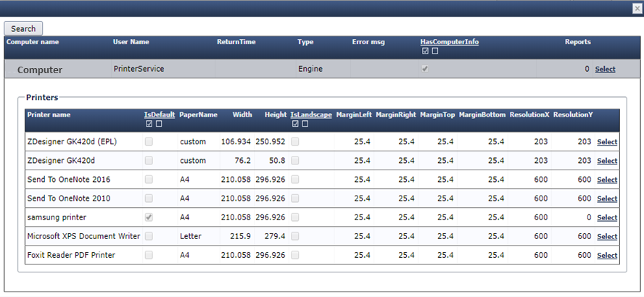Viewport: 644px width, 297px height.
Task: Click IsDefault checkbox for Send To OneNote 2016
Action: tap(149, 179)
